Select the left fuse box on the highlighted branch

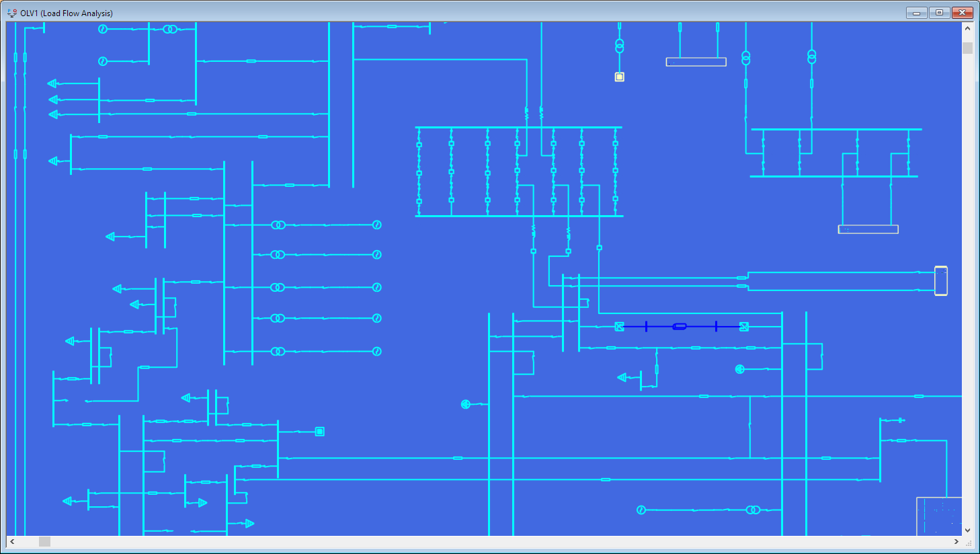coord(620,326)
